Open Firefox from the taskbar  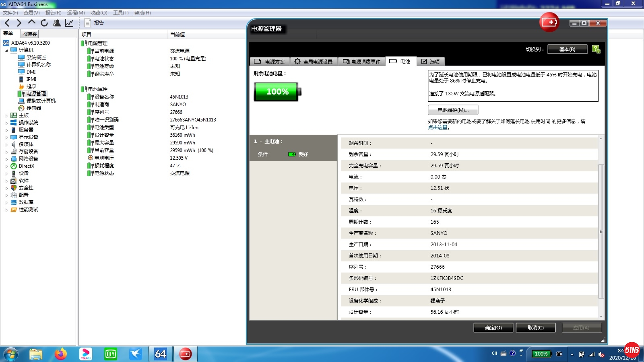pos(60,354)
